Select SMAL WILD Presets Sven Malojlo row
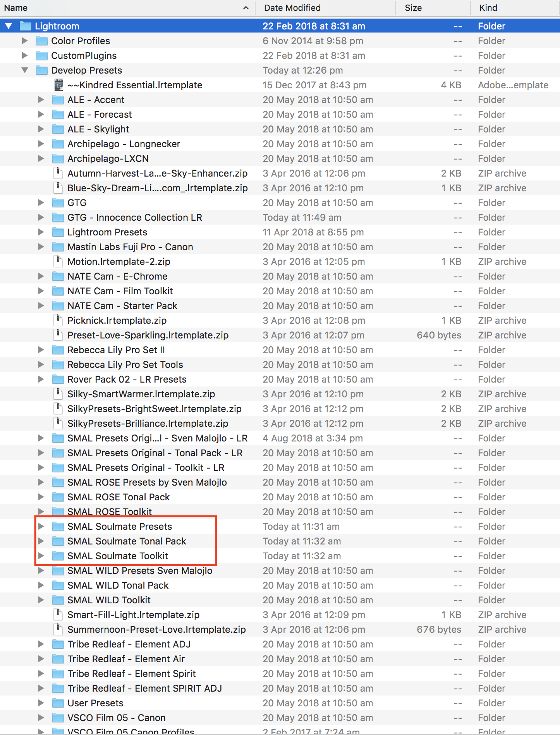Image resolution: width=560 pixels, height=735 pixels. tap(280, 570)
